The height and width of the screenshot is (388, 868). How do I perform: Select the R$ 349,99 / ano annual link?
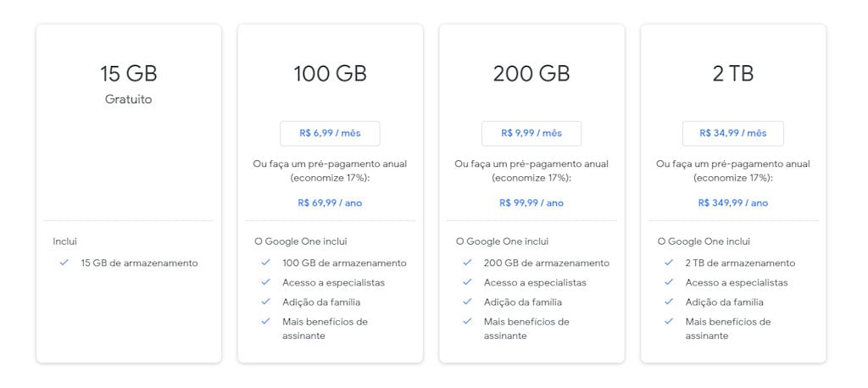(733, 202)
